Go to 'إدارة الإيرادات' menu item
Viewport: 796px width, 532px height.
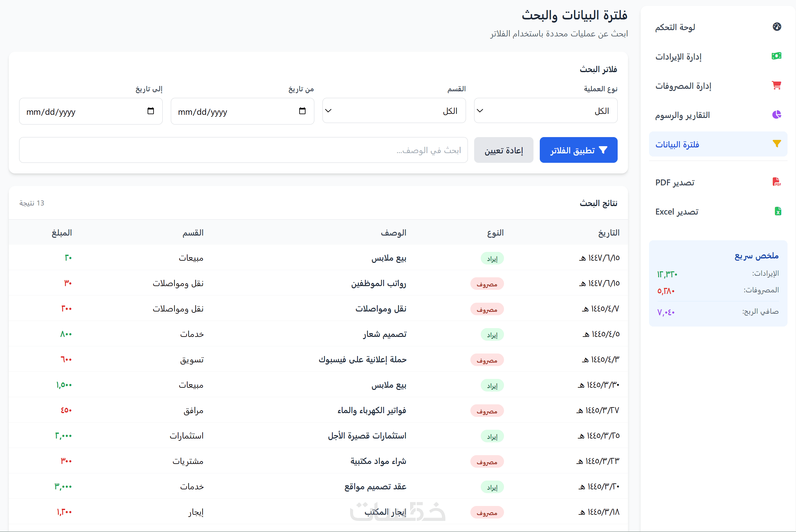tap(678, 56)
